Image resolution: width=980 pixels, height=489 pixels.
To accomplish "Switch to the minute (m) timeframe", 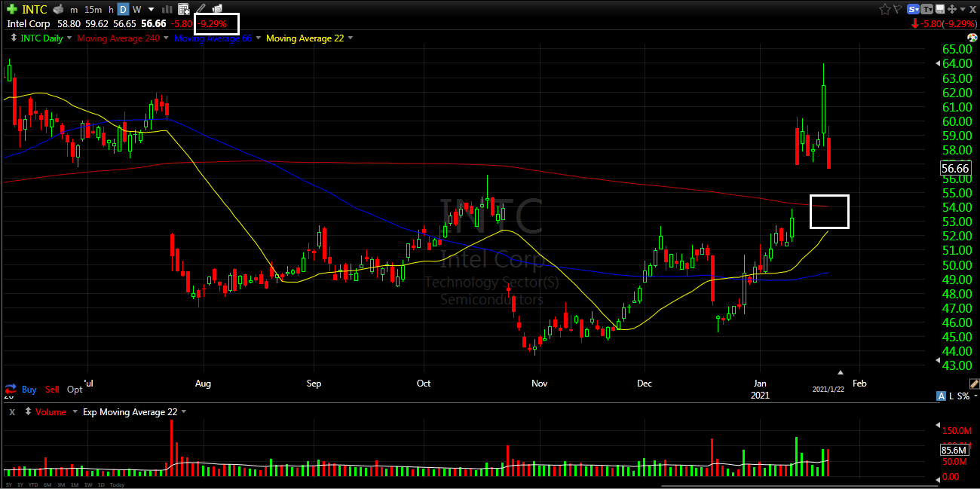I will tap(73, 10).
